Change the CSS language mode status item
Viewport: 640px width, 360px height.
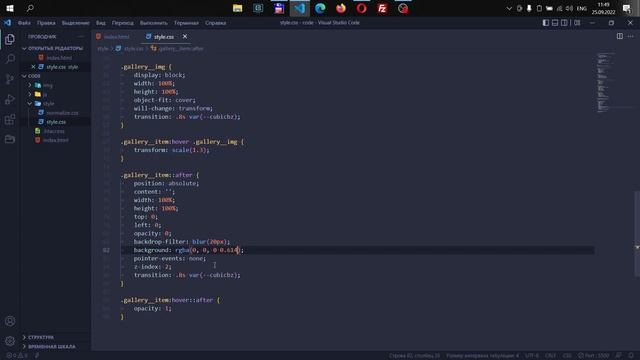[567, 356]
